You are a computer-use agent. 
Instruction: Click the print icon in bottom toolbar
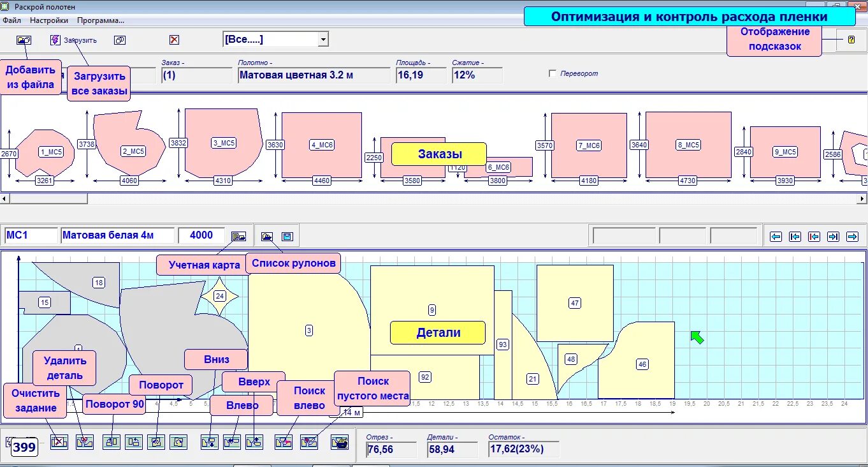(x=340, y=441)
